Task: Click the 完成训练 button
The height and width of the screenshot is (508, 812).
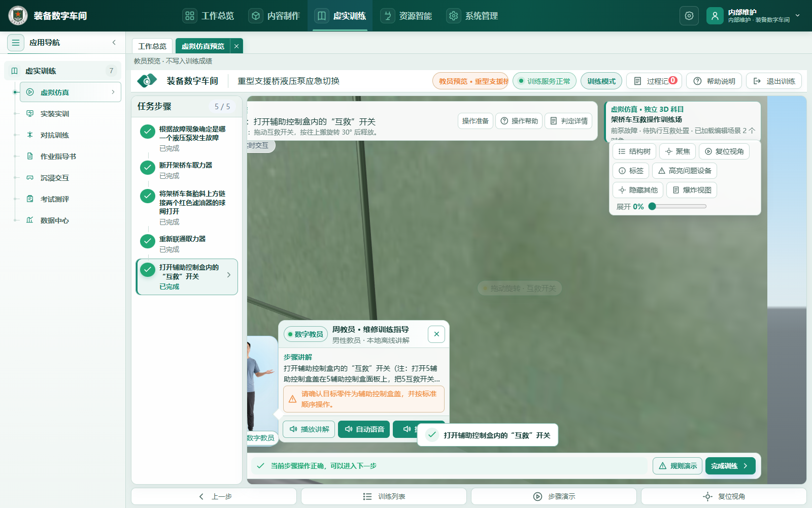Action: [x=730, y=466]
